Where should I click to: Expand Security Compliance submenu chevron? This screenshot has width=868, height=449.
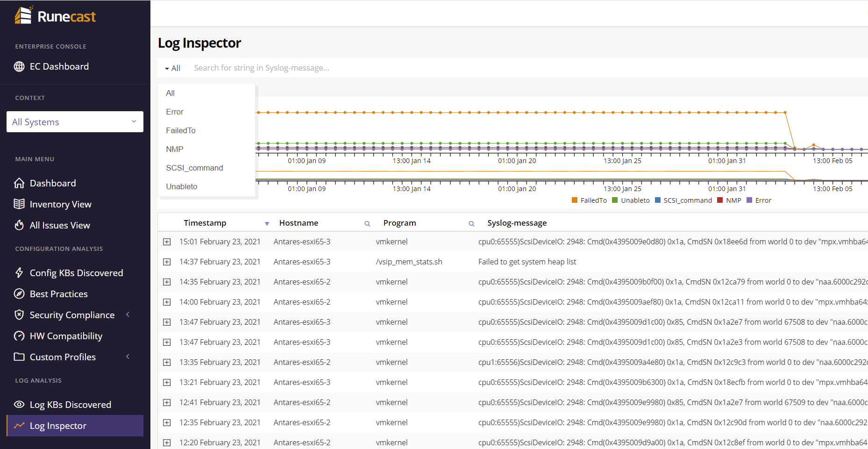point(128,314)
